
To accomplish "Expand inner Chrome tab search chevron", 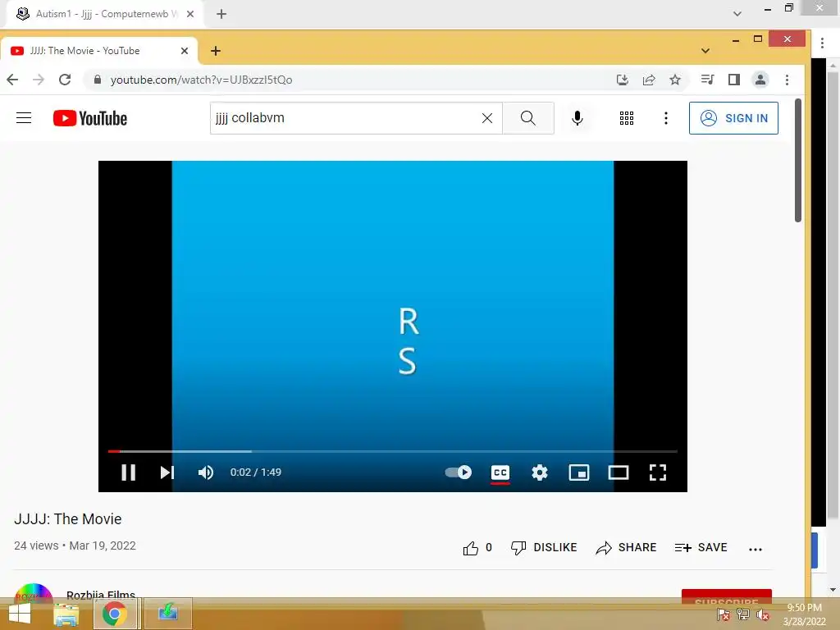I will coord(705,51).
